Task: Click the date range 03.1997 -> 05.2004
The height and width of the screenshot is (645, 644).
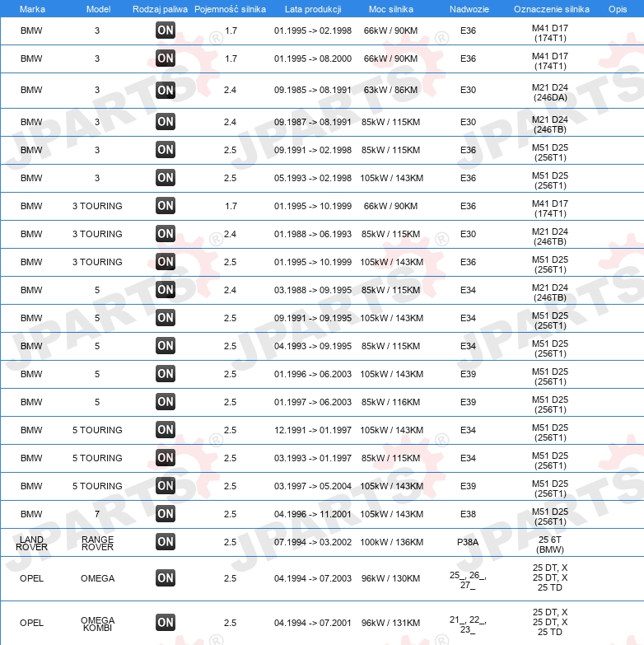Action: [313, 486]
